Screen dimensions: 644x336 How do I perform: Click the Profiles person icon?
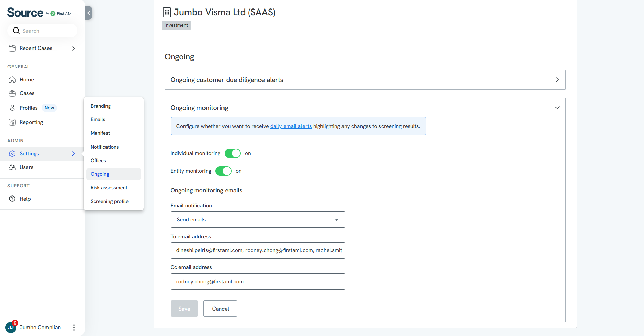pyautogui.click(x=12, y=108)
